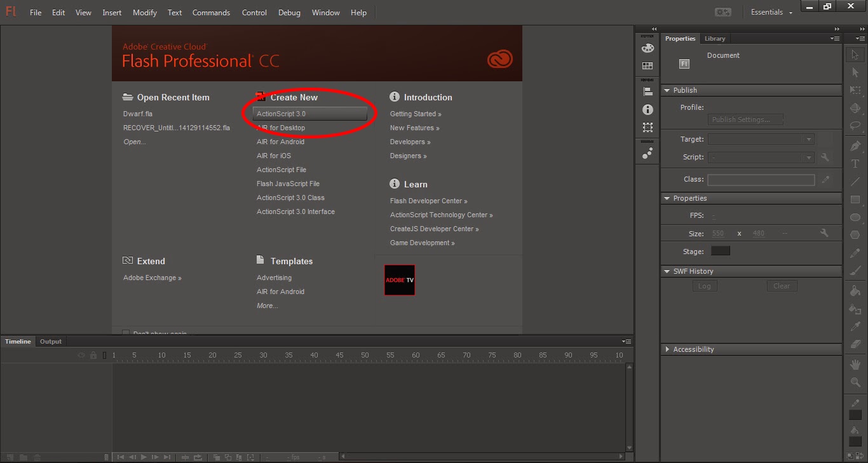
Task: Select the Ink Bottle tool
Action: pyautogui.click(x=855, y=309)
